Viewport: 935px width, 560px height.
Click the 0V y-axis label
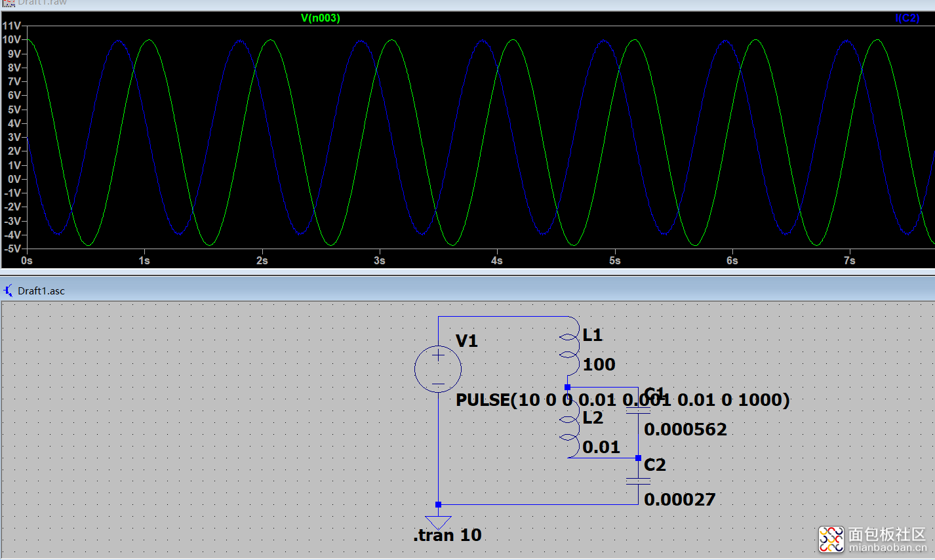(x=14, y=179)
